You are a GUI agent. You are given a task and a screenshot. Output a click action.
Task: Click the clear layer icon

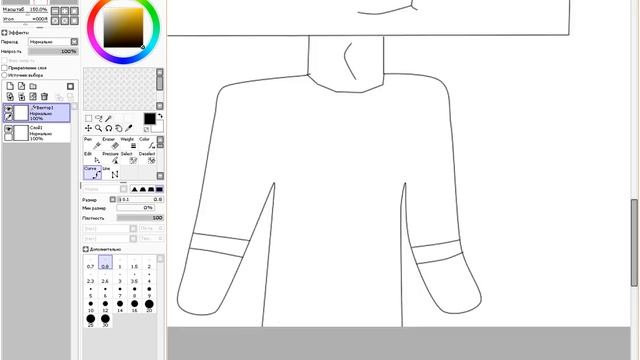tap(33, 97)
